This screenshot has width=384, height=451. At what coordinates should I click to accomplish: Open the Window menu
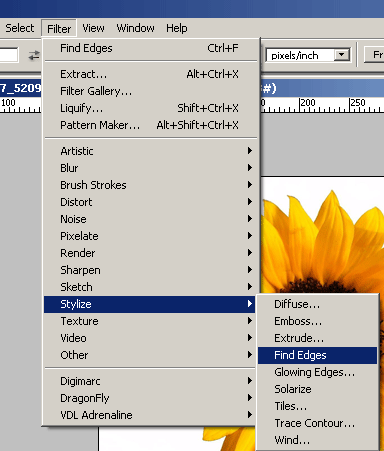[x=135, y=28]
